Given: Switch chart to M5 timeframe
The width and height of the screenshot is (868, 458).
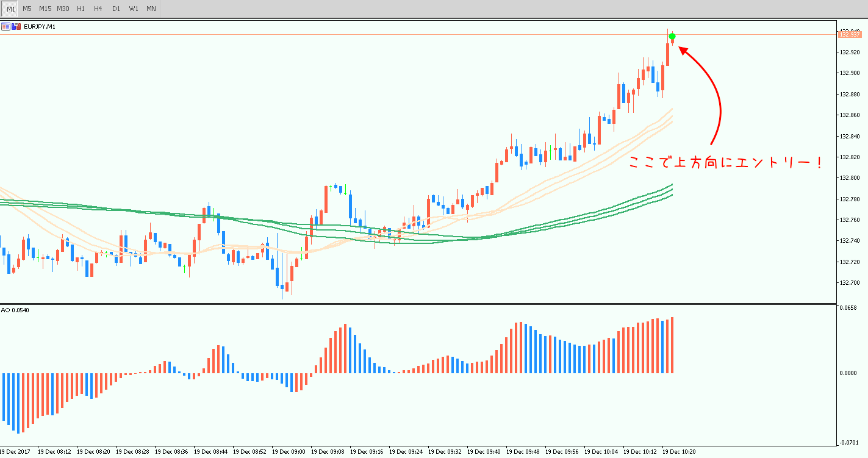Looking at the screenshot, I should point(27,9).
